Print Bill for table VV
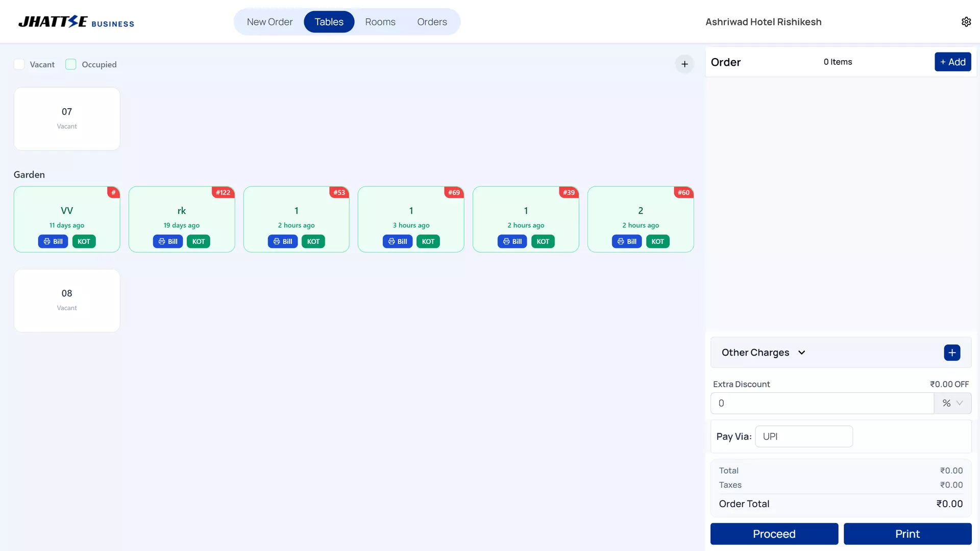The image size is (980, 551). coord(53,241)
